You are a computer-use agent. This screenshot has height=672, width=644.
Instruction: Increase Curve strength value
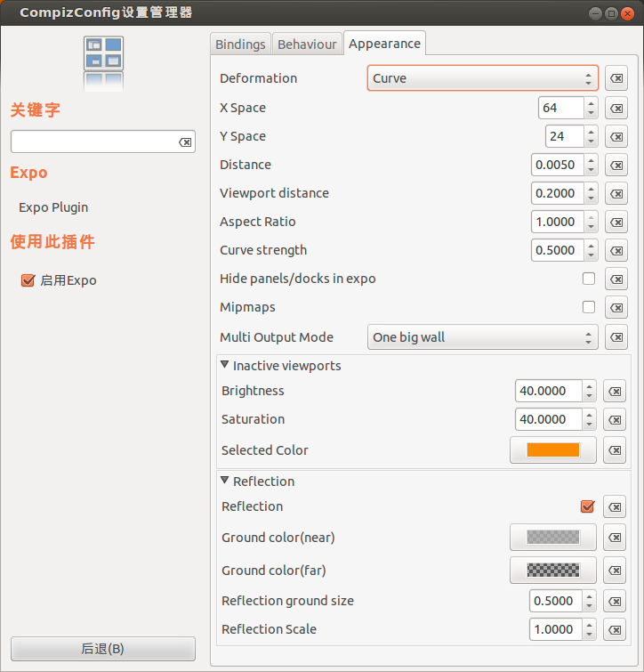pyautogui.click(x=591, y=246)
